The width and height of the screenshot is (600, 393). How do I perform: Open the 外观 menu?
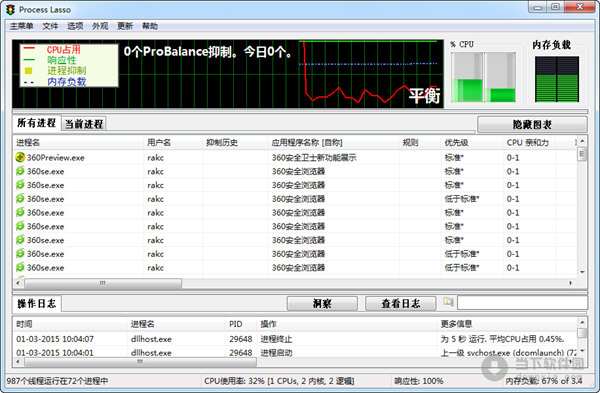coord(100,26)
